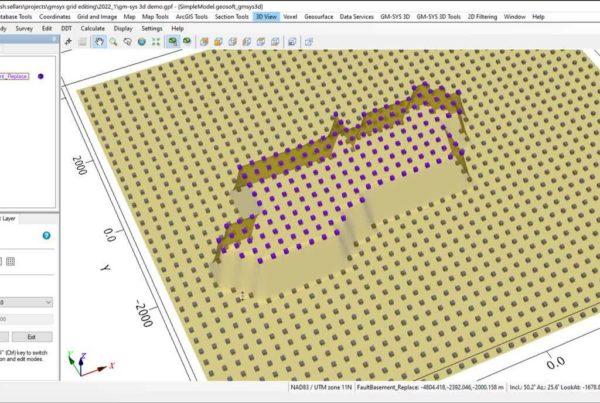Click the green full extent arrows icon
This screenshot has height=403, width=600.
(156, 42)
